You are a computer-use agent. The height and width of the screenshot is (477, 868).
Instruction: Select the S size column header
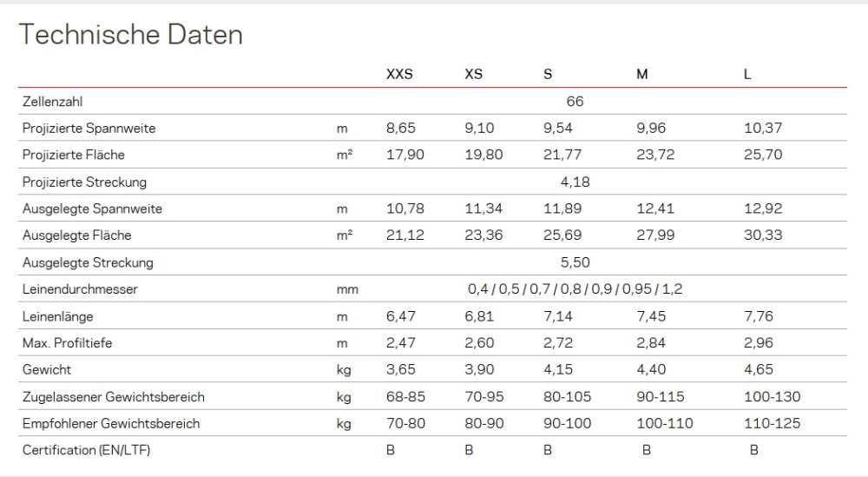(x=548, y=74)
